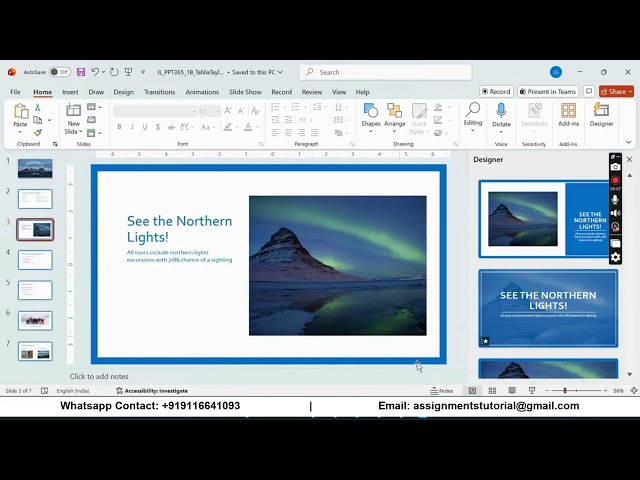Open the font name combo box

pyautogui.click(x=155, y=111)
